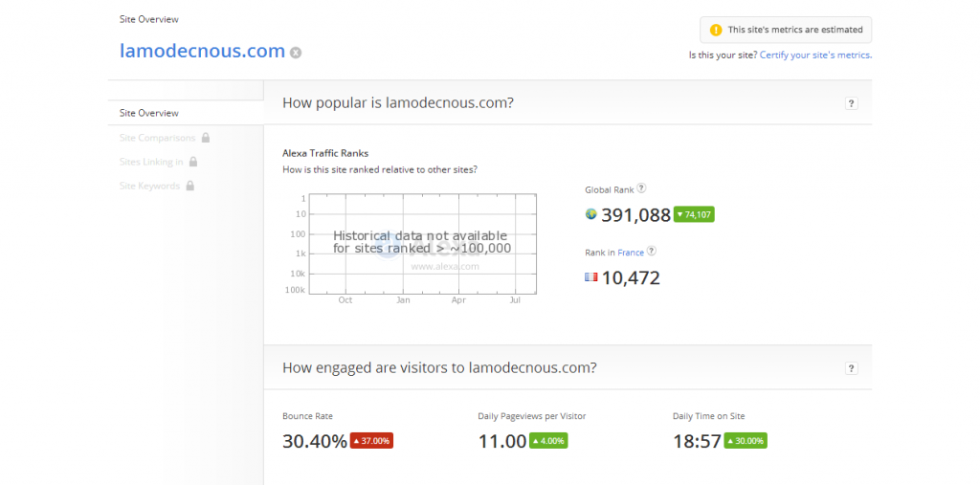This screenshot has width=980, height=485.
Task: Click the 'Site Overview' breadcrumb text at top
Action: tap(148, 19)
